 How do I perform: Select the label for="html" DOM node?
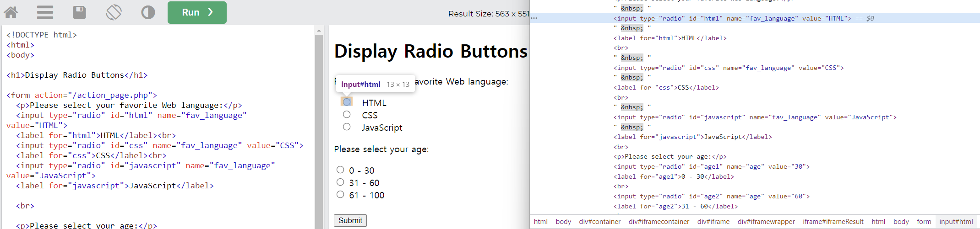pyautogui.click(x=670, y=38)
